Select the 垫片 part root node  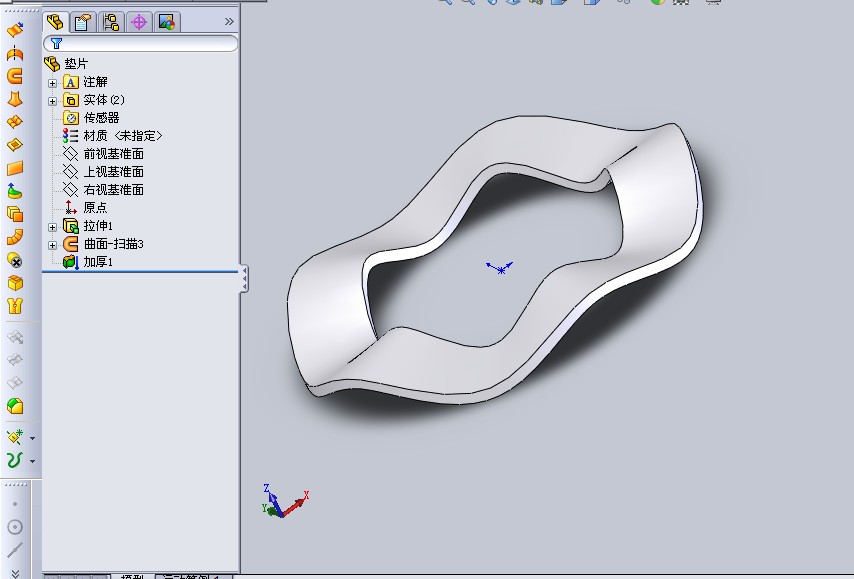click(66, 64)
